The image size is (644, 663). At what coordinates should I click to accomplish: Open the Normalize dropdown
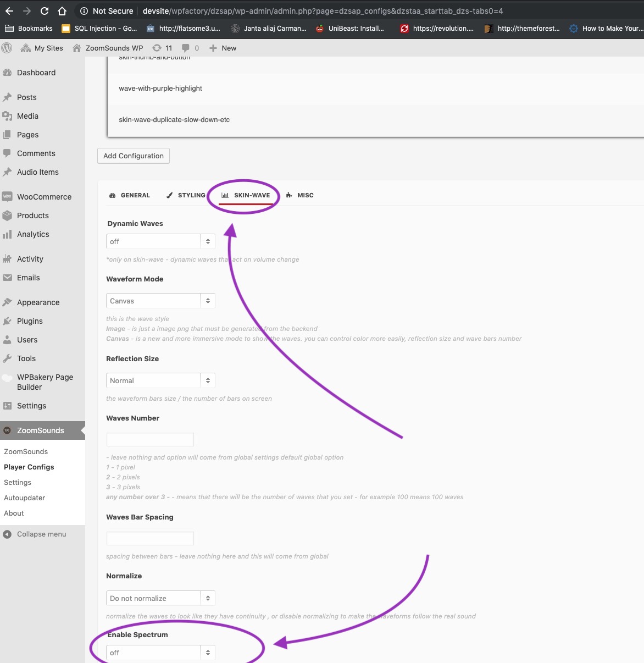(x=160, y=598)
